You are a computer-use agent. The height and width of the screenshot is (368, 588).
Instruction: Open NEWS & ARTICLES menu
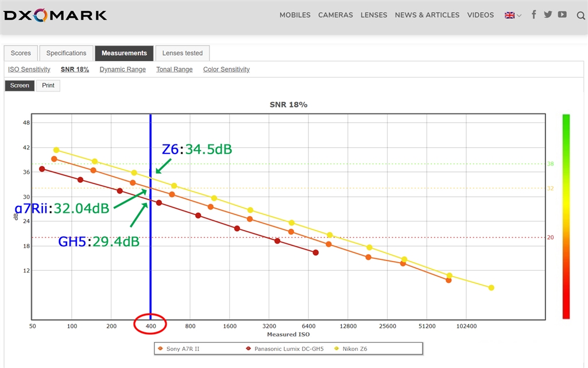pyautogui.click(x=427, y=15)
